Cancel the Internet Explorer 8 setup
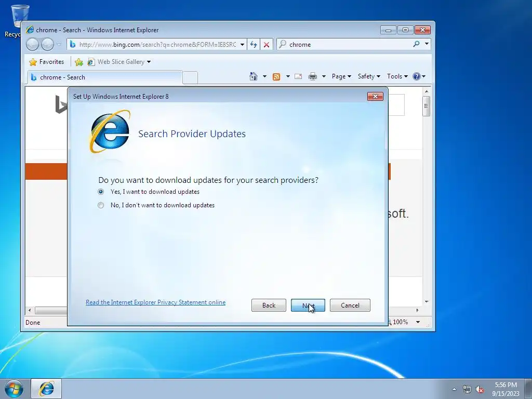 pos(350,305)
